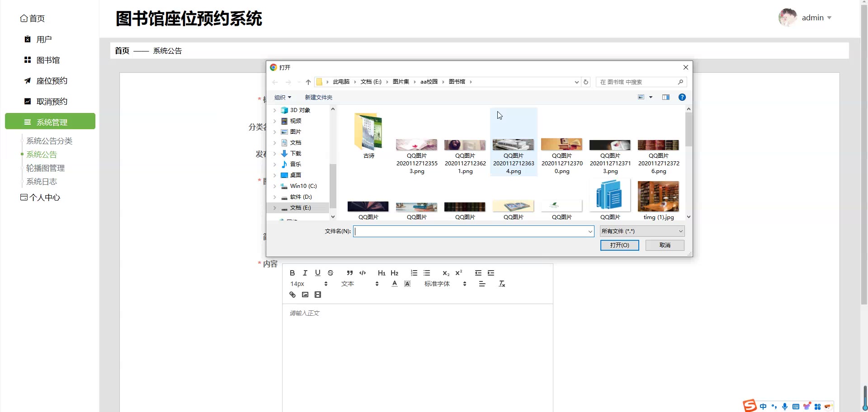
Task: Insert a video in the editor
Action: (318, 295)
